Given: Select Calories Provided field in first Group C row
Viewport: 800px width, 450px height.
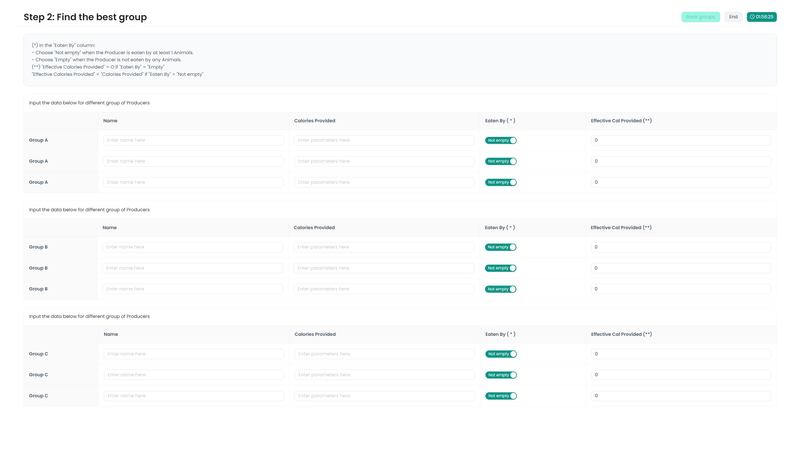Looking at the screenshot, I should 385,354.
